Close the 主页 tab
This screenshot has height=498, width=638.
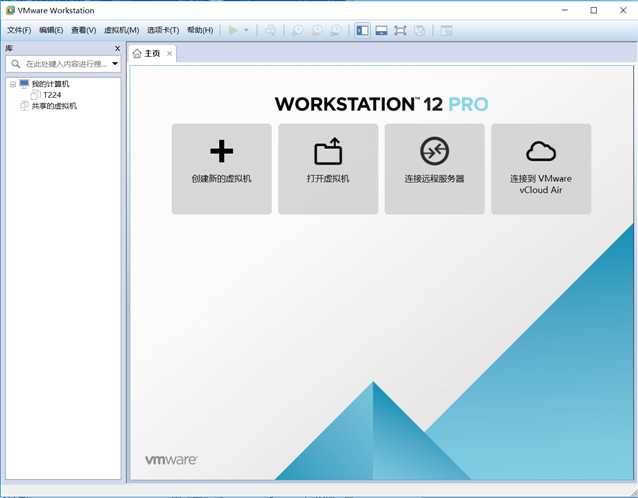tap(169, 53)
